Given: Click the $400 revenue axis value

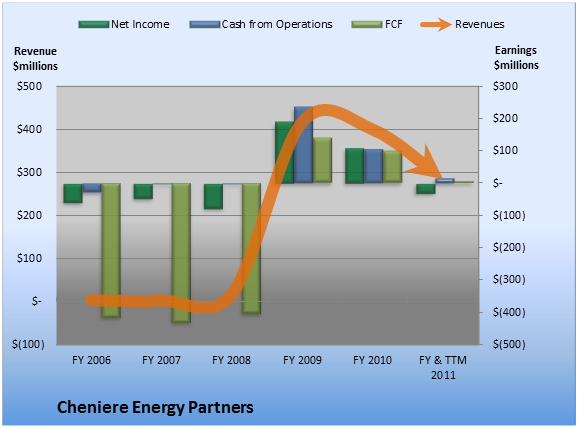Looking at the screenshot, I should pyautogui.click(x=29, y=129).
